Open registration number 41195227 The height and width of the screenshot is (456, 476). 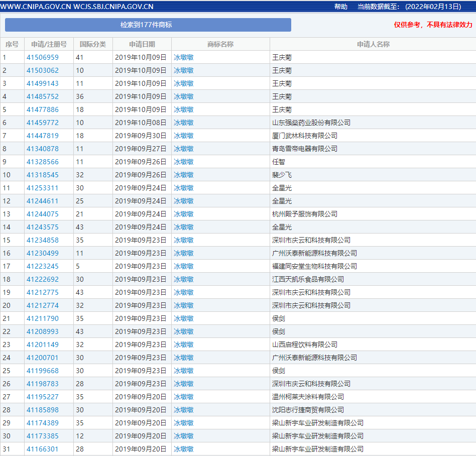[x=43, y=397]
